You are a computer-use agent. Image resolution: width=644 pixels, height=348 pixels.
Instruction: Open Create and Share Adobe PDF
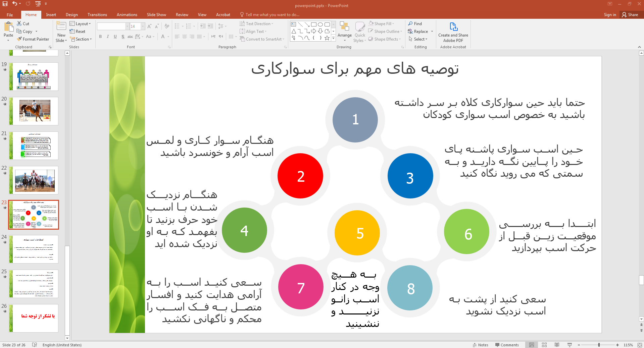click(453, 33)
